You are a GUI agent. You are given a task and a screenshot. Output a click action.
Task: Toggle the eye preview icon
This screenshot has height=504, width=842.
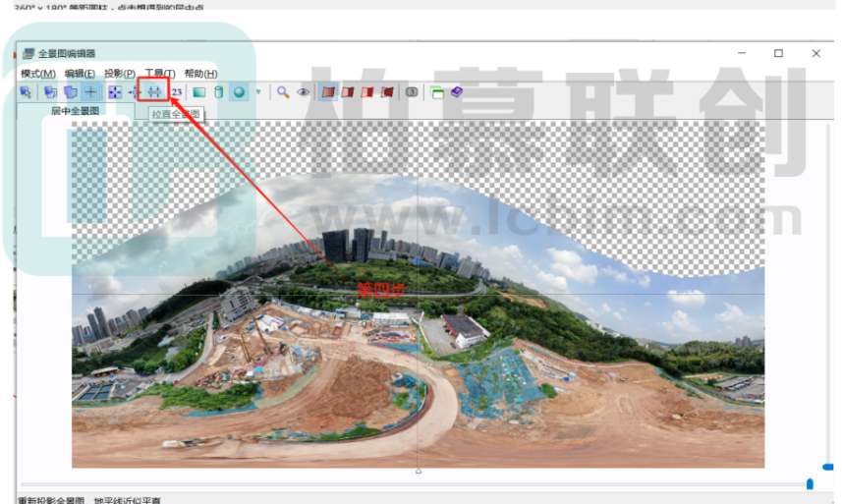(x=303, y=92)
